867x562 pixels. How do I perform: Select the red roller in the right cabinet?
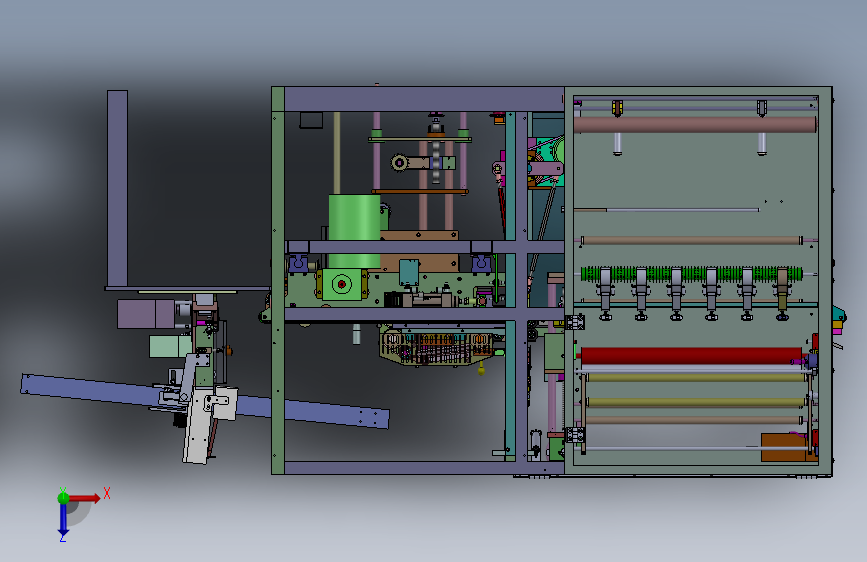[691, 356]
